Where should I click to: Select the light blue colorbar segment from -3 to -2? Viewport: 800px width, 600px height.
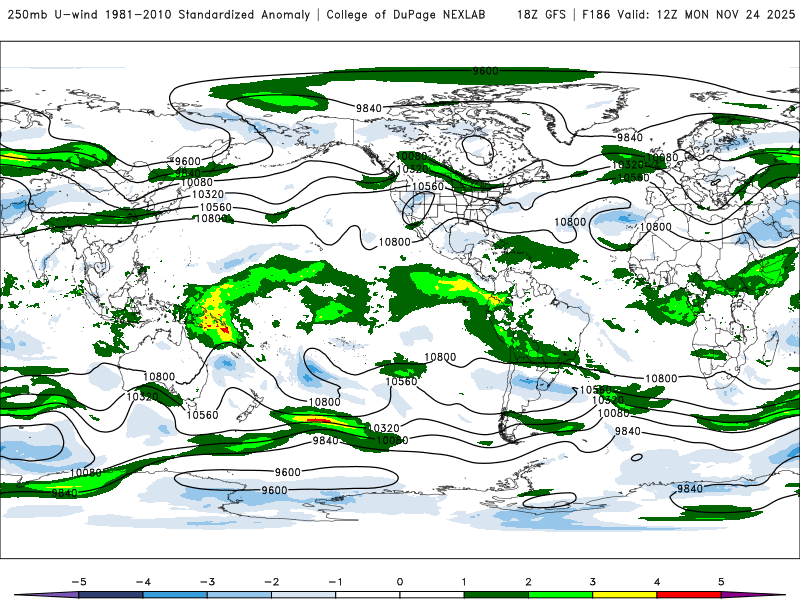pyautogui.click(x=239, y=595)
